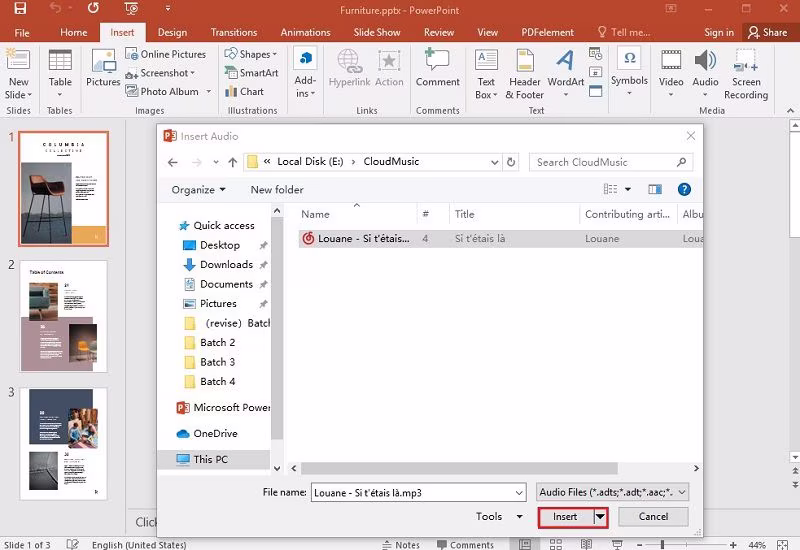Go to the Slide Show tab
Viewport: 800px width, 550px height.
[377, 32]
